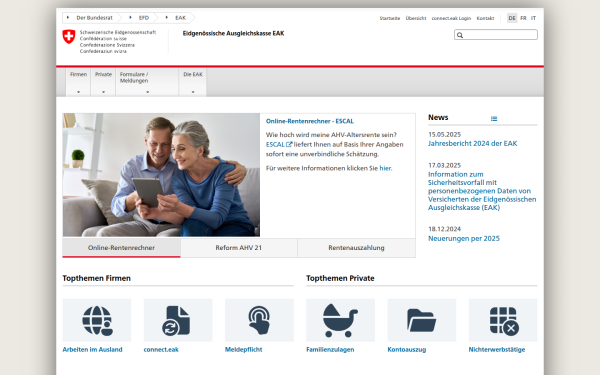
Task: Open the Übersicht link
Action: 416,18
